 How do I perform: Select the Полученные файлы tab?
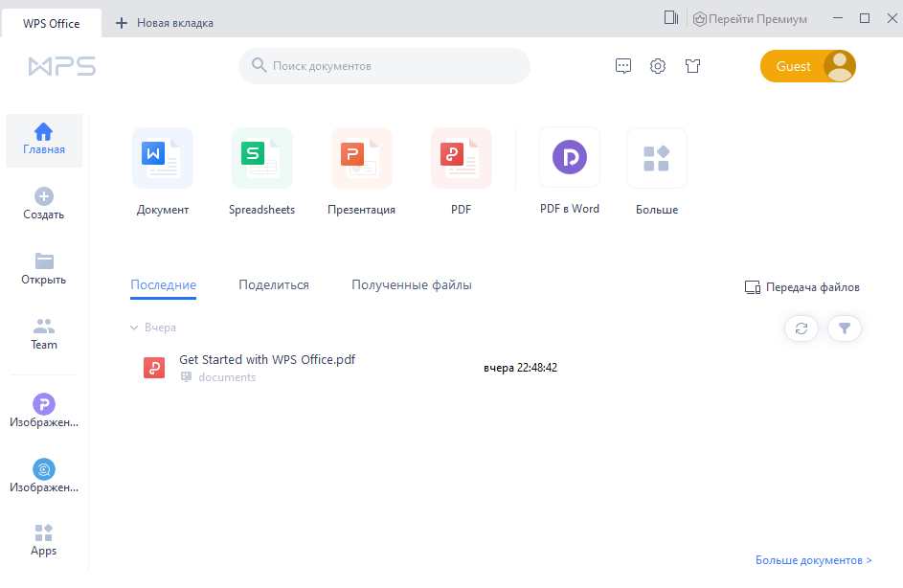point(412,285)
